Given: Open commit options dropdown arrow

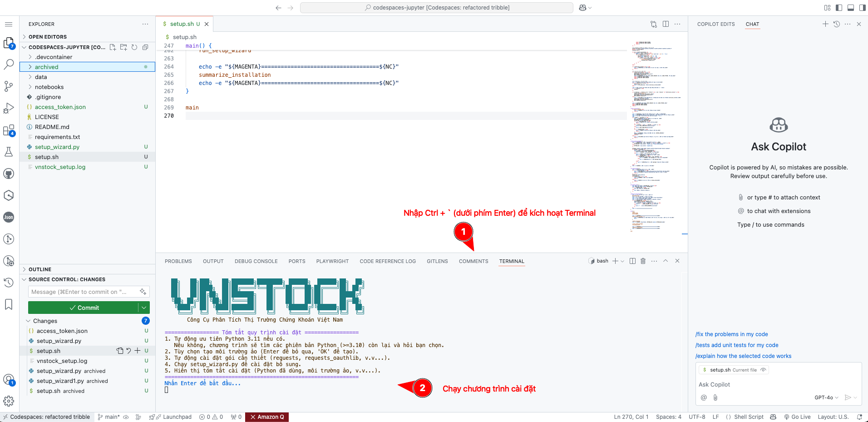Looking at the screenshot, I should (x=144, y=308).
